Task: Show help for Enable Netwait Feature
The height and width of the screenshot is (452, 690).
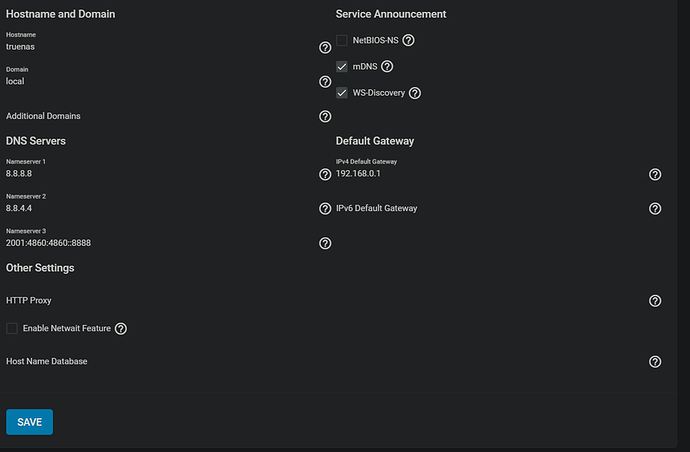Action: click(121, 329)
